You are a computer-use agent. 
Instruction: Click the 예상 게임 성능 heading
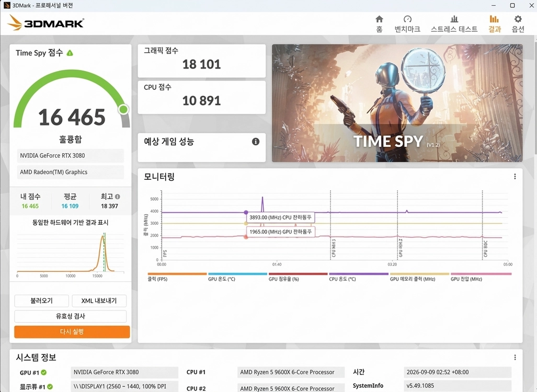coord(169,141)
